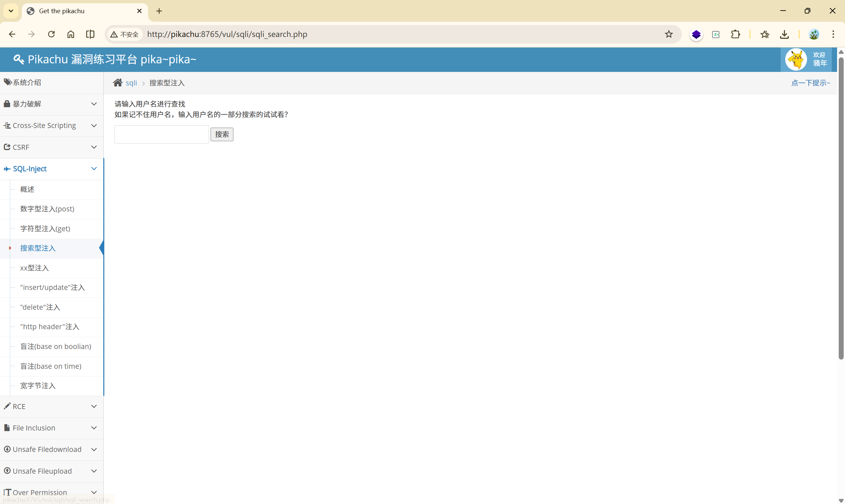
Task: Click the browser reload icon
Action: tap(51, 34)
